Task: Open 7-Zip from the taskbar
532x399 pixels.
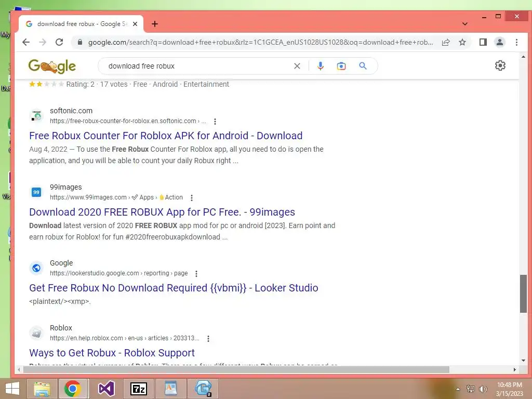Action: [138, 389]
